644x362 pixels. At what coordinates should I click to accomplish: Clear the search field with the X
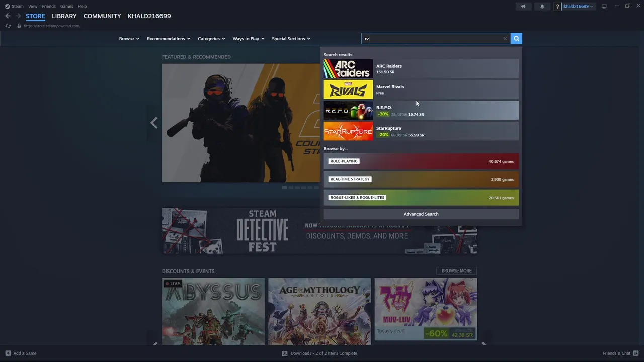(x=505, y=39)
